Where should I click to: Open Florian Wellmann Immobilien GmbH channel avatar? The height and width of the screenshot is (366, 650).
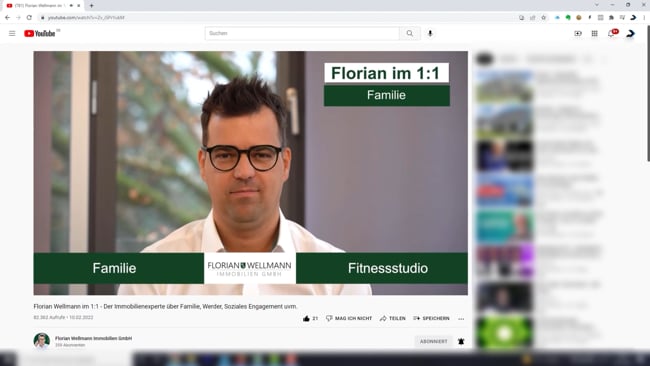(x=41, y=341)
